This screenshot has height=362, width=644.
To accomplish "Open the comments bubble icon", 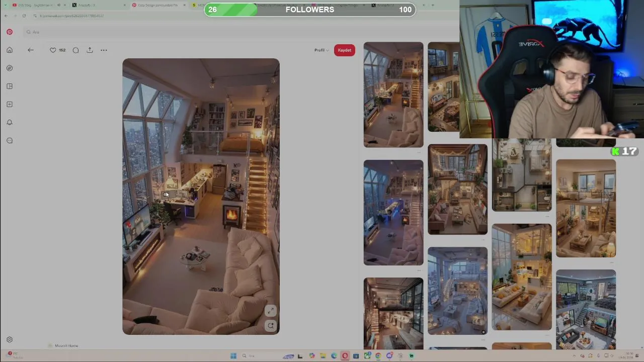I will coord(75,50).
